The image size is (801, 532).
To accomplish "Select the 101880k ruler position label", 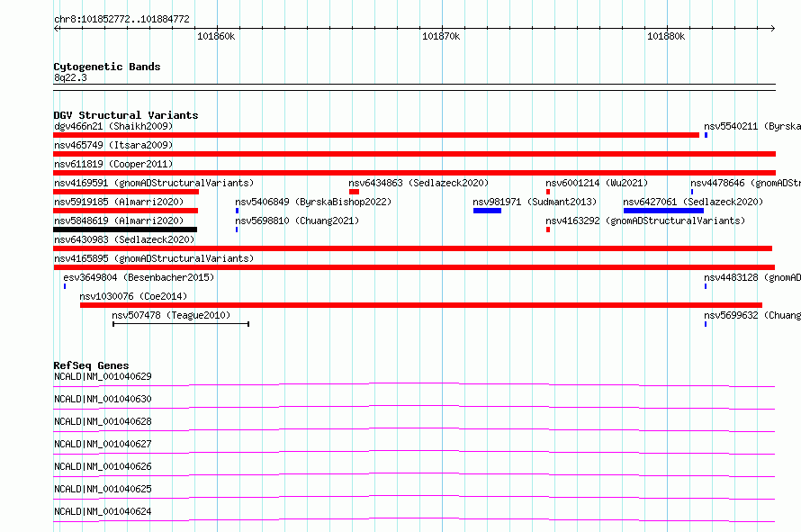I will pyautogui.click(x=666, y=36).
